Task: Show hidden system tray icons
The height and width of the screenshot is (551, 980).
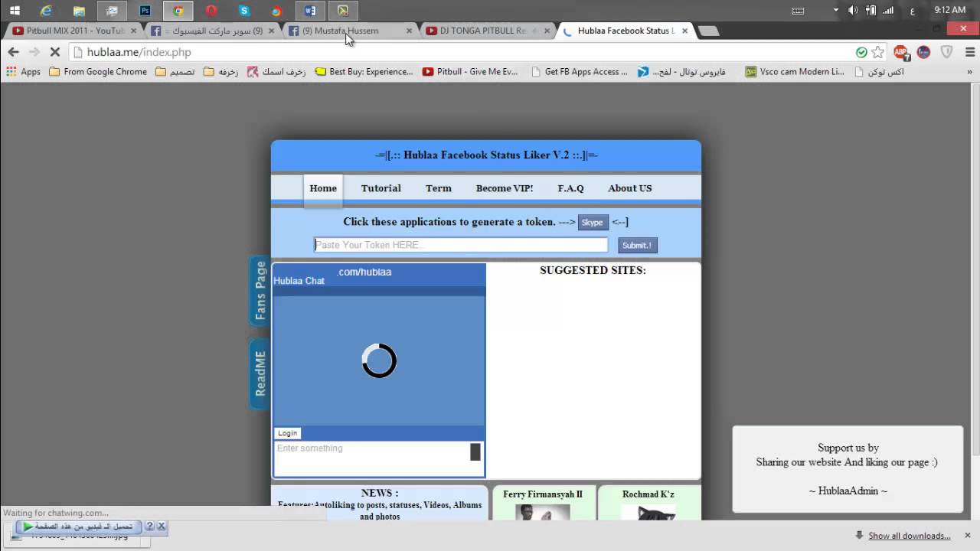Action: pyautogui.click(x=836, y=11)
